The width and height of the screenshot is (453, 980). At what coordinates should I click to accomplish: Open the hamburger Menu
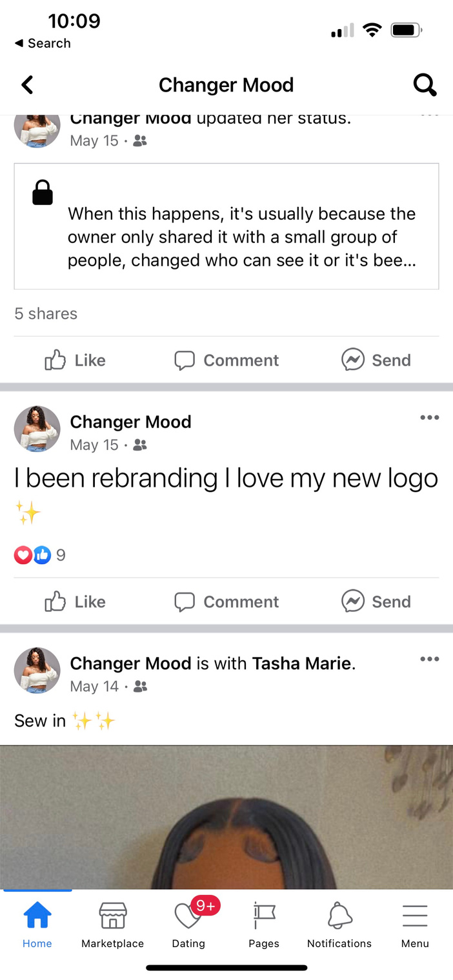tap(415, 926)
